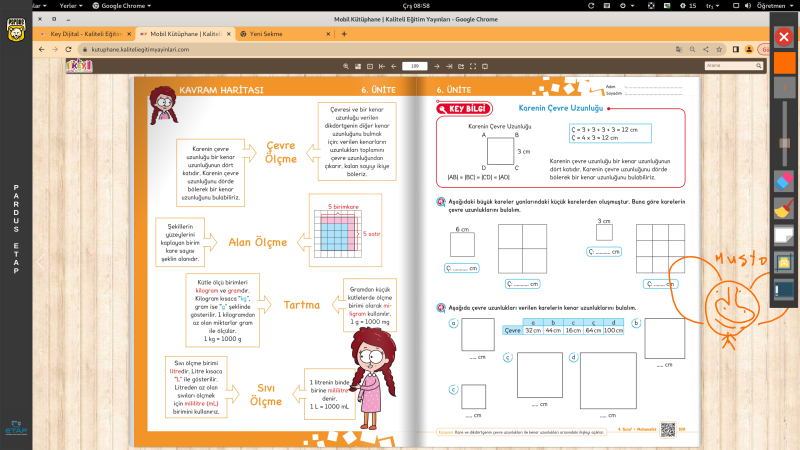Screen dimensions: 800x450
Task: Pick the orange pen color swatch
Action: (x=784, y=62)
